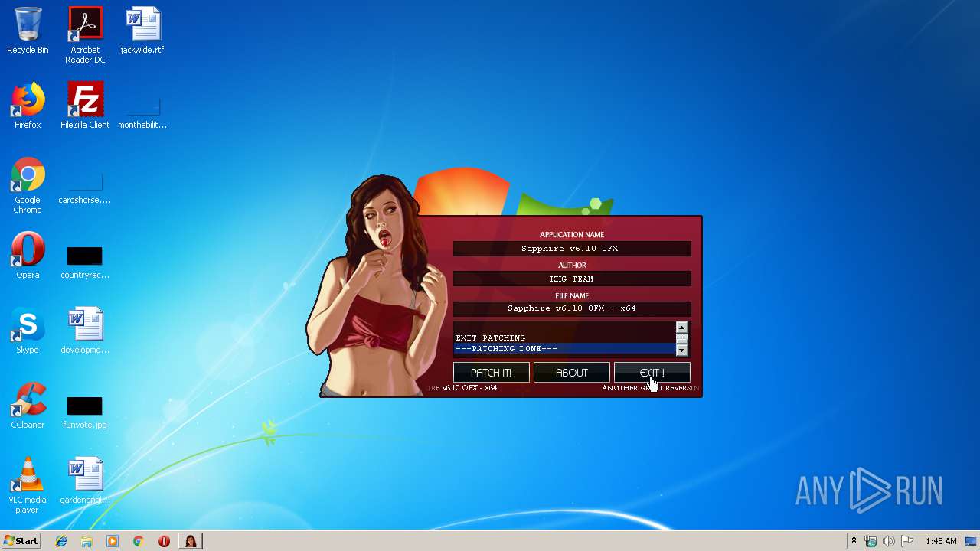The image size is (980, 551).
Task: Open the developme... Word document
Action: pos(85,331)
